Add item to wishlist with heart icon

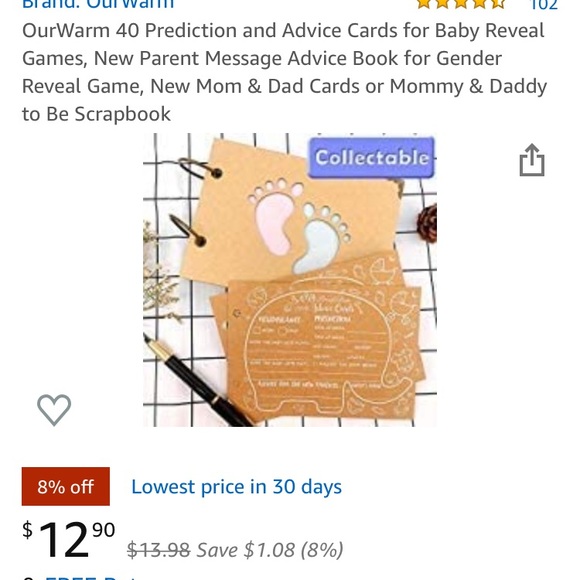[54, 409]
